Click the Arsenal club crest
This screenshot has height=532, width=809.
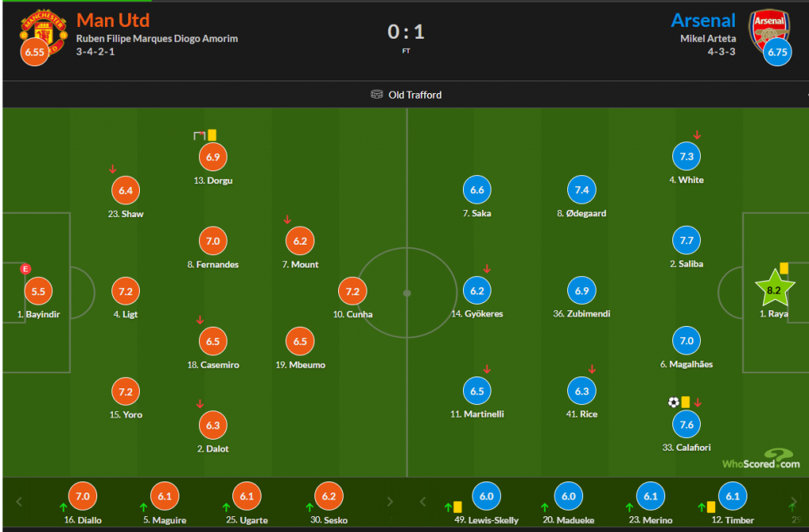(x=769, y=30)
